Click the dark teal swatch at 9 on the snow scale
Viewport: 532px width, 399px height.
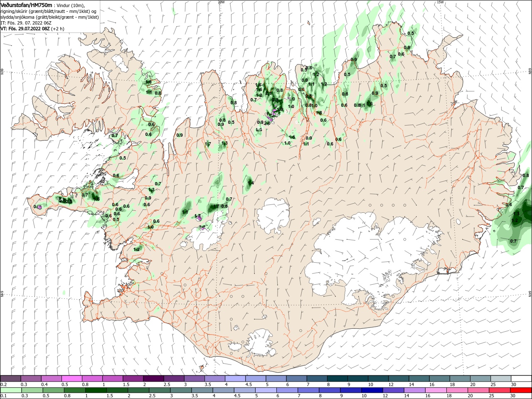click(358, 379)
